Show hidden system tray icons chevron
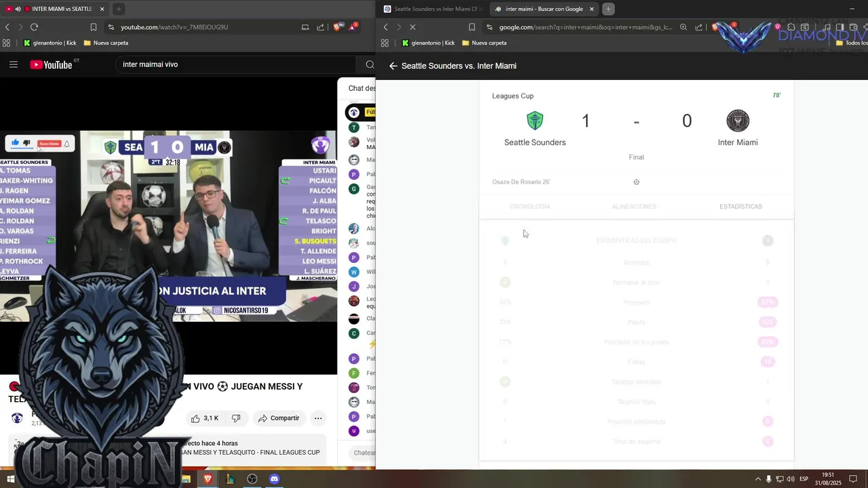The width and height of the screenshot is (868, 488). [758, 479]
